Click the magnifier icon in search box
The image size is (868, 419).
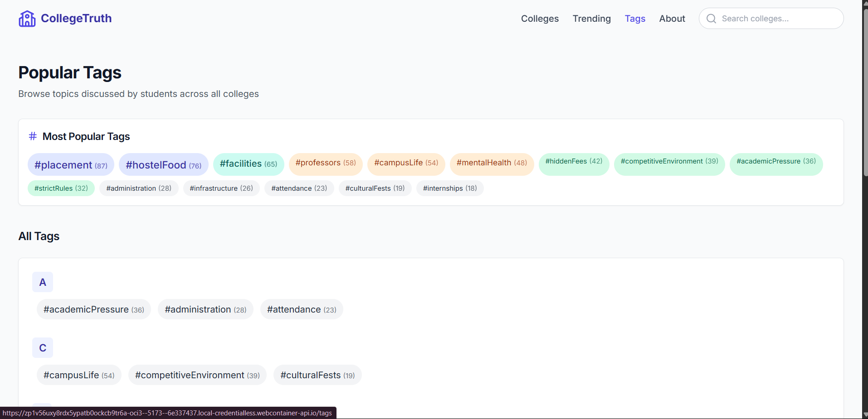(x=711, y=19)
